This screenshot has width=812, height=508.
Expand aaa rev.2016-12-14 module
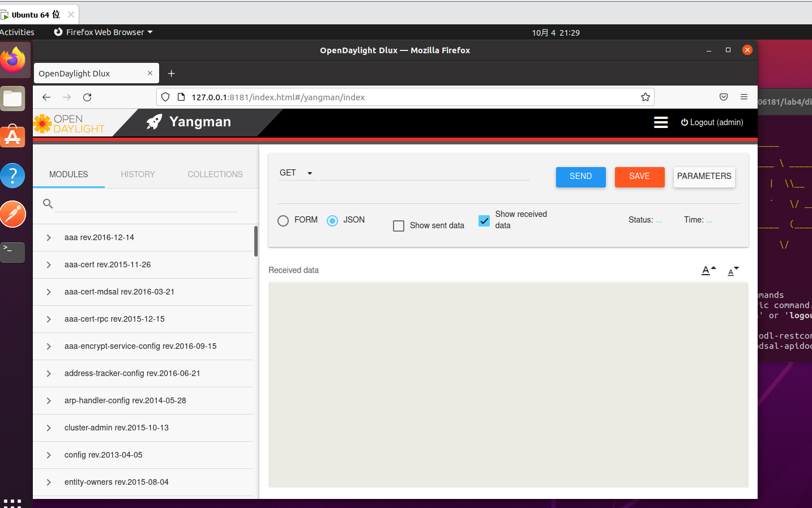[49, 238]
